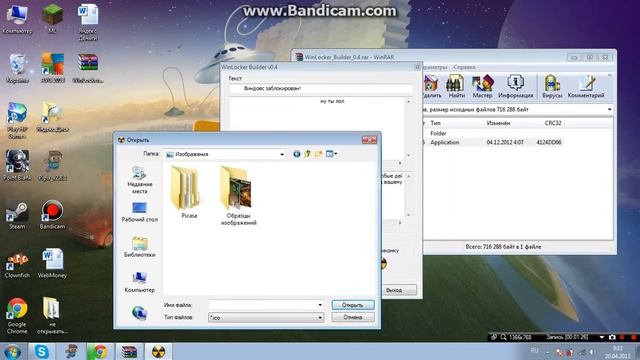Open Компьютер desktop icon
This screenshot has height=360, width=640.
coord(17,20)
